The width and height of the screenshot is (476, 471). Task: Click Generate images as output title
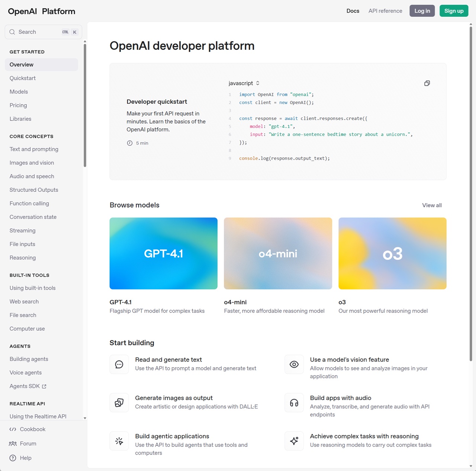tap(174, 398)
